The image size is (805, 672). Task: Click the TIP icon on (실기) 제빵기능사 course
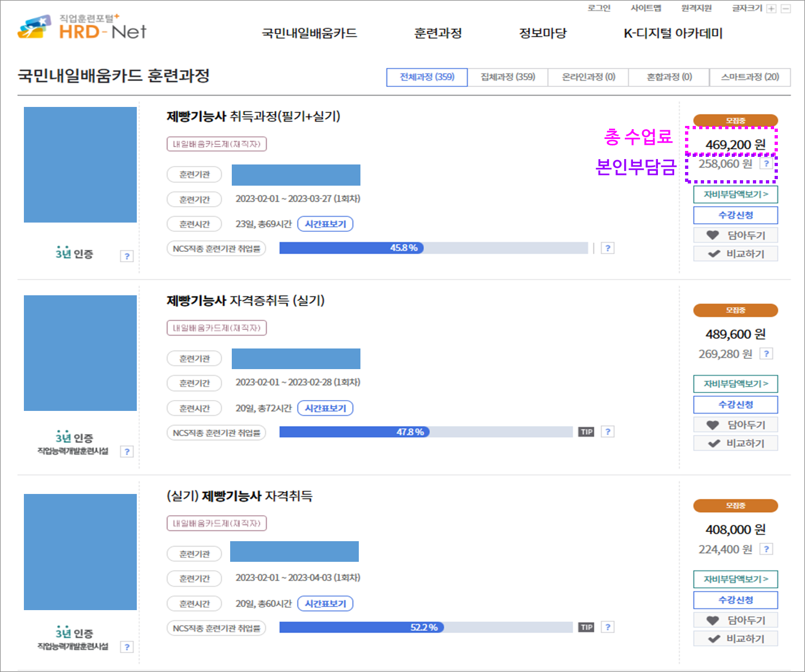[586, 627]
